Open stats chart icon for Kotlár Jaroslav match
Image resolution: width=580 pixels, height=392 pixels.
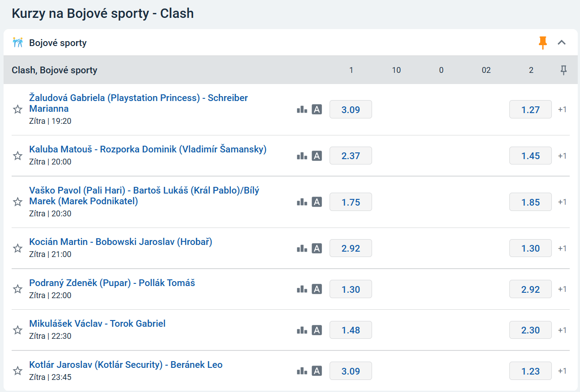(302, 371)
